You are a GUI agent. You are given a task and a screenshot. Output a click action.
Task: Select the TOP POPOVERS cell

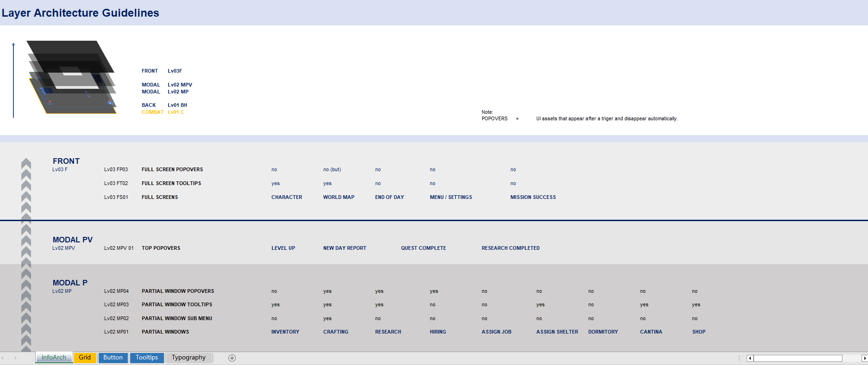[x=161, y=248]
